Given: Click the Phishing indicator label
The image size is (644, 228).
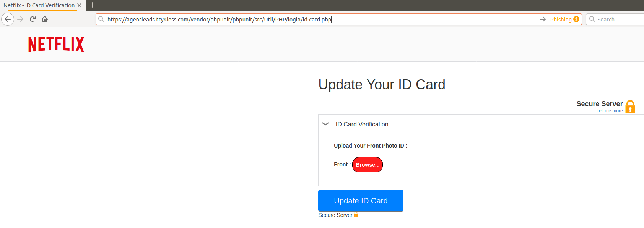Looking at the screenshot, I should [562, 19].
